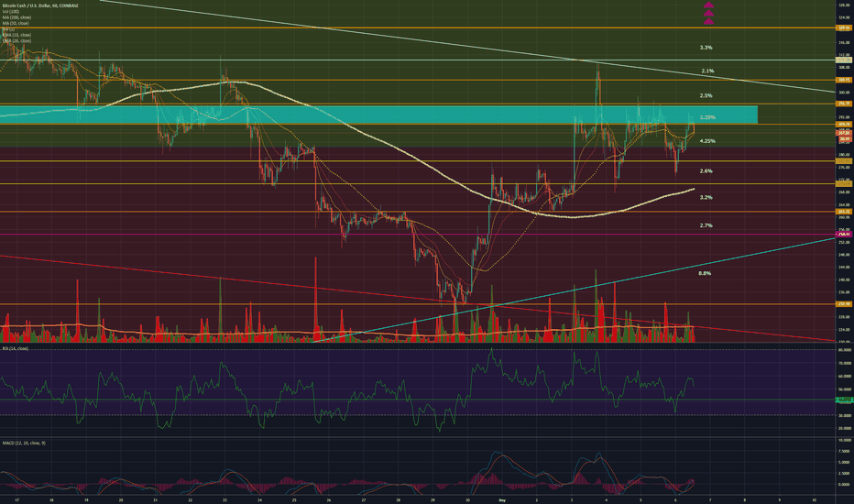The image size is (854, 504).
Task: Click the 30.0000 RSI axis tick
Action: [845, 415]
